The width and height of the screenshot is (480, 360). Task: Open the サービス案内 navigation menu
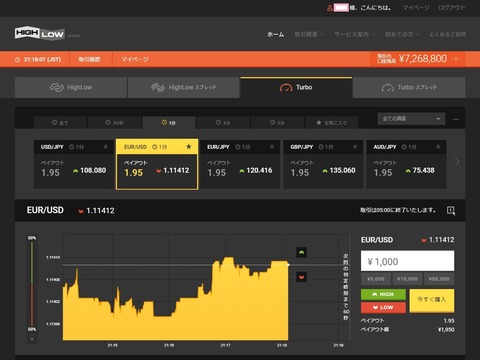point(354,34)
